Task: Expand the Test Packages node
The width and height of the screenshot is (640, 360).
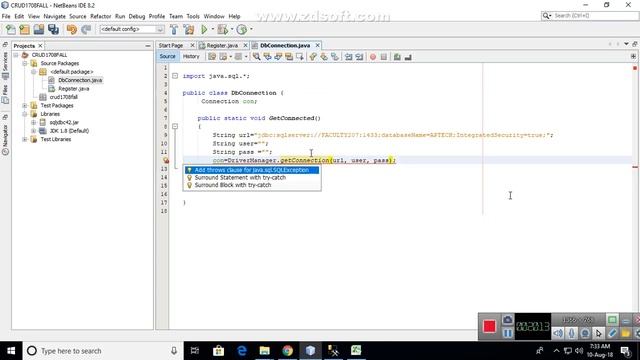Action: (x=25, y=105)
